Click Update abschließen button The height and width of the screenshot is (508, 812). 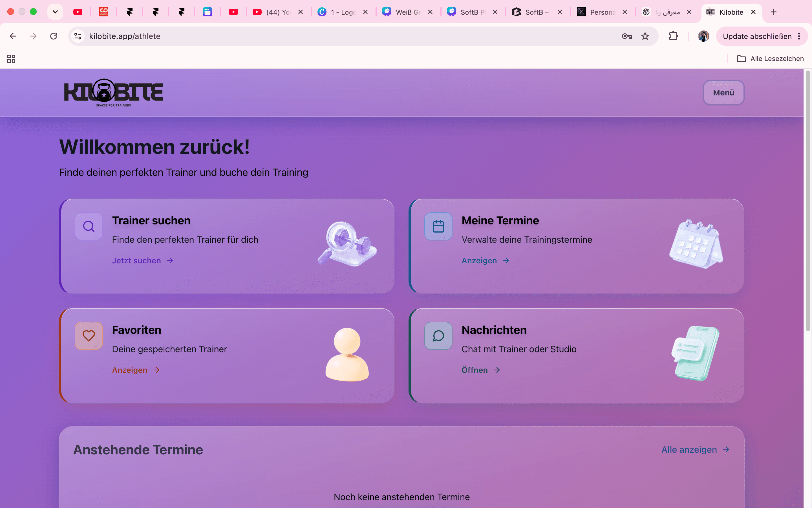coord(757,36)
